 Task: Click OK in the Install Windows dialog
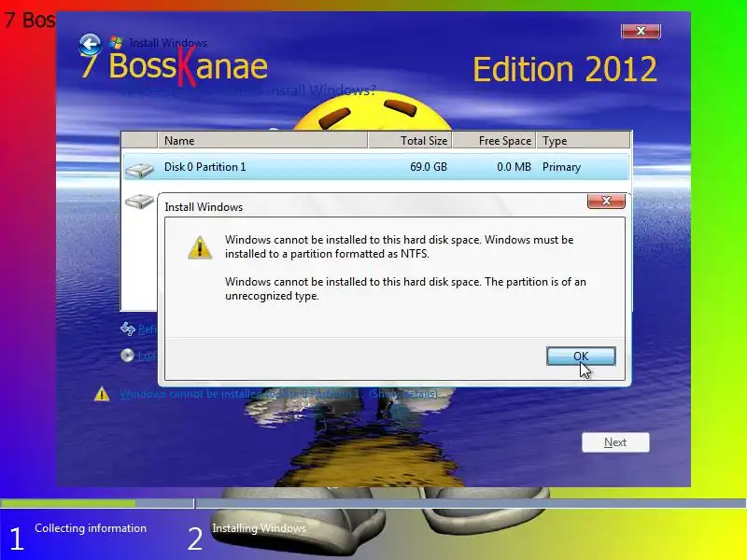[x=581, y=357]
